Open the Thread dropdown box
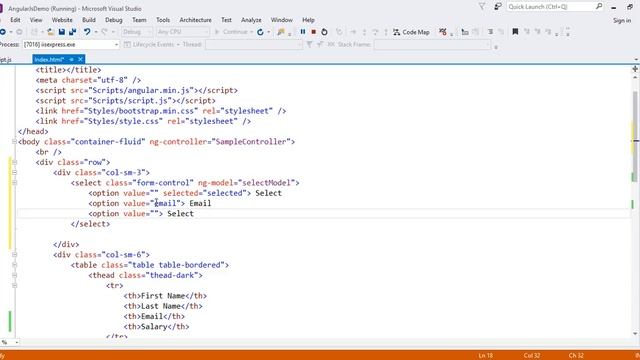This screenshot has height=360, width=640. coord(253,44)
